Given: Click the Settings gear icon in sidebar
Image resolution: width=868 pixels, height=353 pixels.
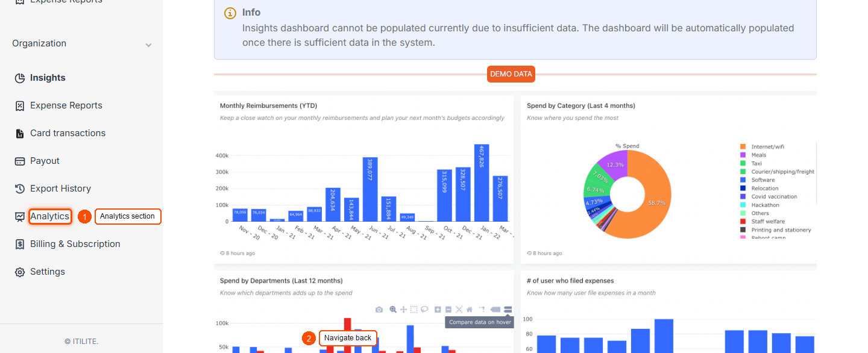Looking at the screenshot, I should coord(20,272).
